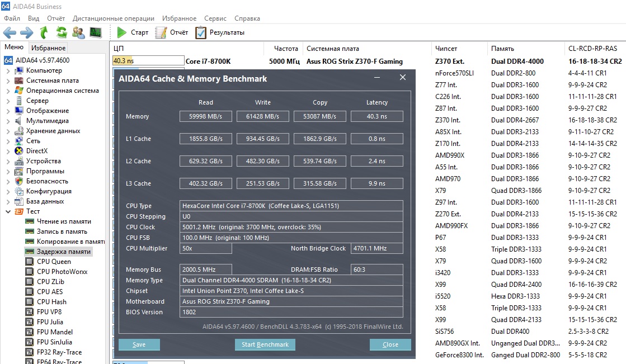Image resolution: width=626 pixels, height=364 pixels.
Task: Open the system monitor graph icon
Action: coord(96,32)
